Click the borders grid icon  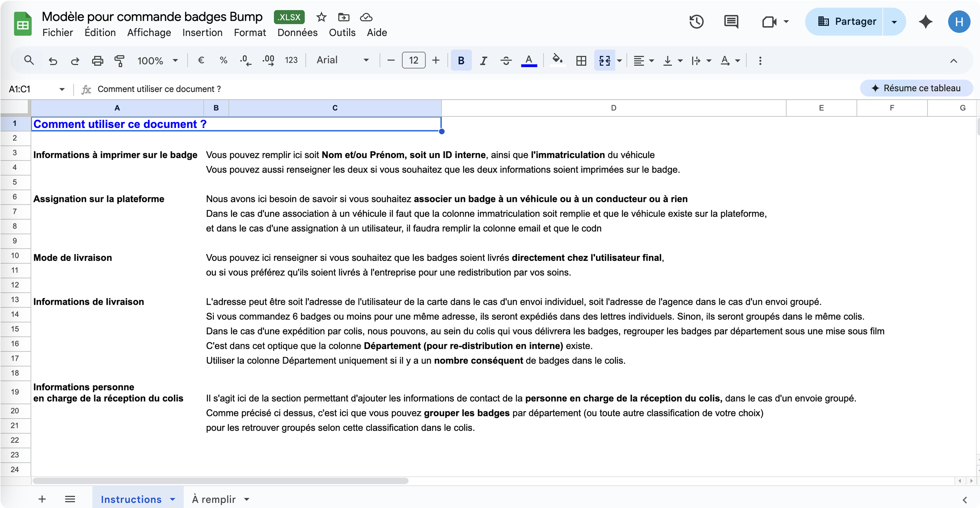pyautogui.click(x=581, y=61)
